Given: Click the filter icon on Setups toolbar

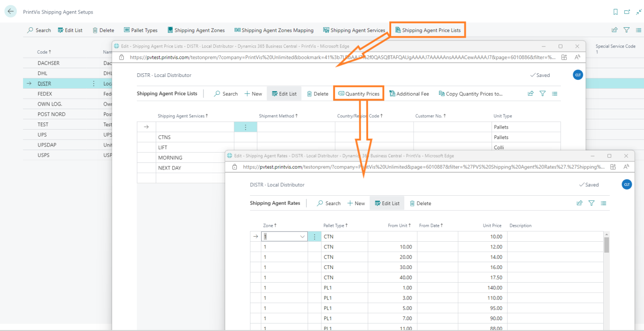Looking at the screenshot, I should pyautogui.click(x=627, y=30).
